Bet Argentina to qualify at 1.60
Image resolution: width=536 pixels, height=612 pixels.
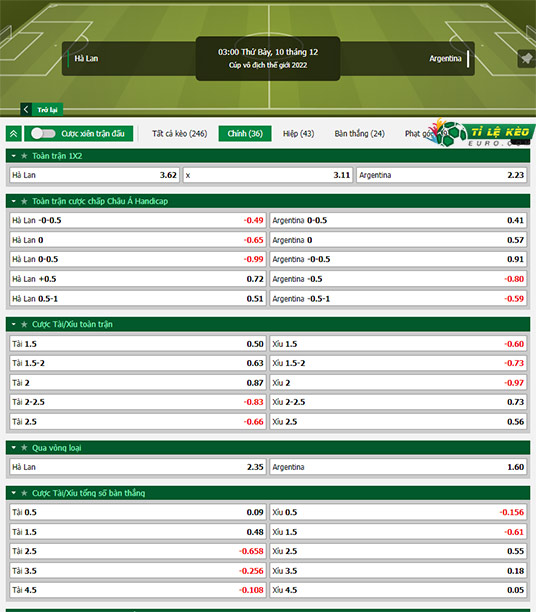[x=398, y=467]
